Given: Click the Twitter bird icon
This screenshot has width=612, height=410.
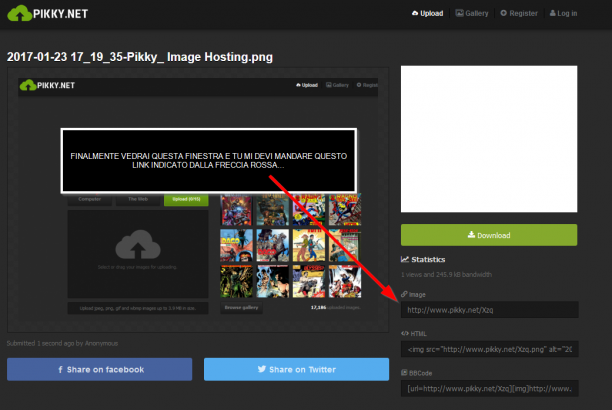Looking at the screenshot, I should (x=262, y=369).
